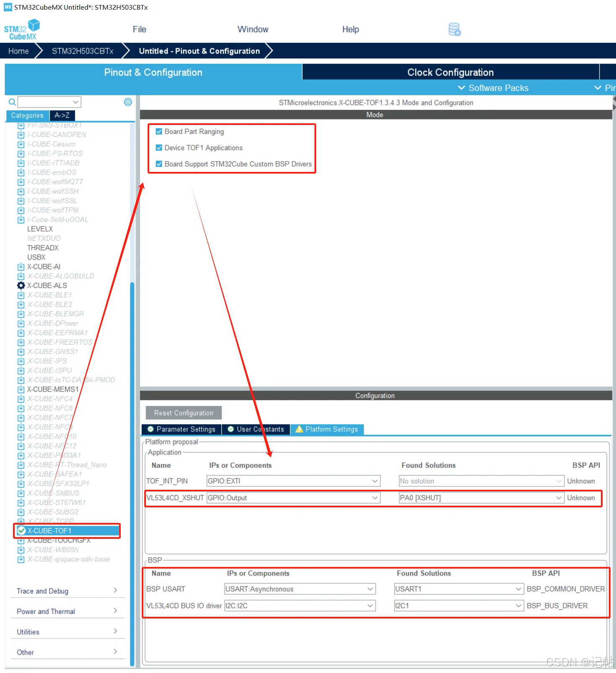Click download icon beside I-CUBE-FS-RTOS
This screenshot has height=673, width=616.
click(21, 153)
